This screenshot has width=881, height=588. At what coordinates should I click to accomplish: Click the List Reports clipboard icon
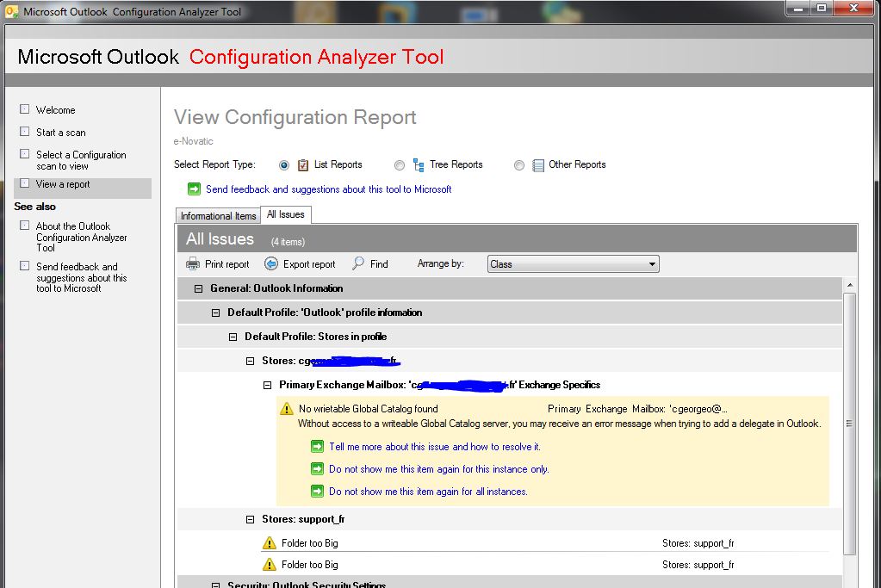tap(303, 165)
